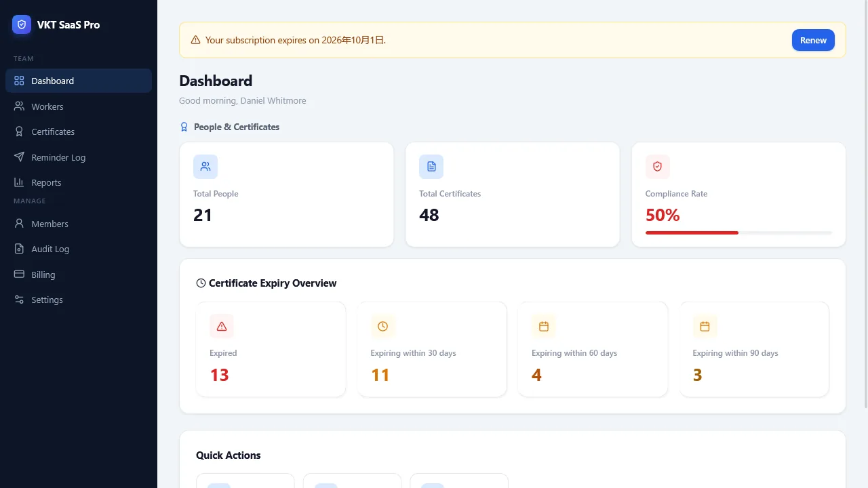Image resolution: width=868 pixels, height=488 pixels.
Task: Click the warning triangle in subscription banner
Action: pyautogui.click(x=195, y=40)
